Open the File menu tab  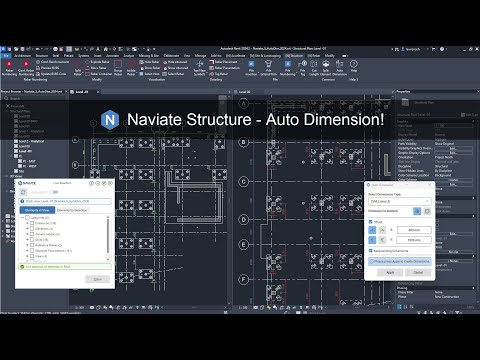[x=6, y=56]
